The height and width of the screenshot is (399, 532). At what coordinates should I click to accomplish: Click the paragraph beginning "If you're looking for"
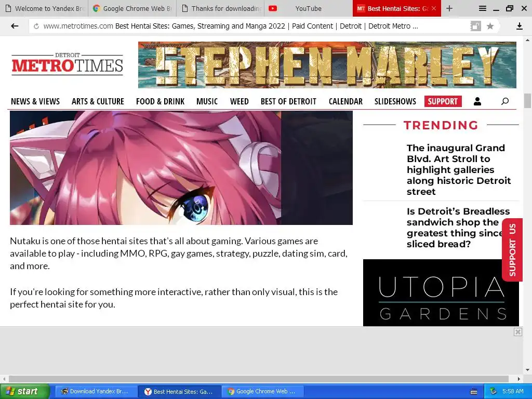tap(174, 298)
